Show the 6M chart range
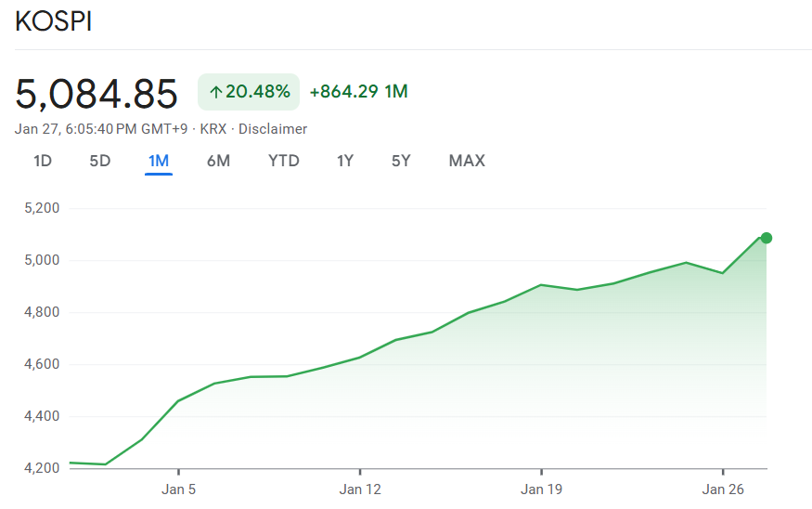 pos(218,161)
